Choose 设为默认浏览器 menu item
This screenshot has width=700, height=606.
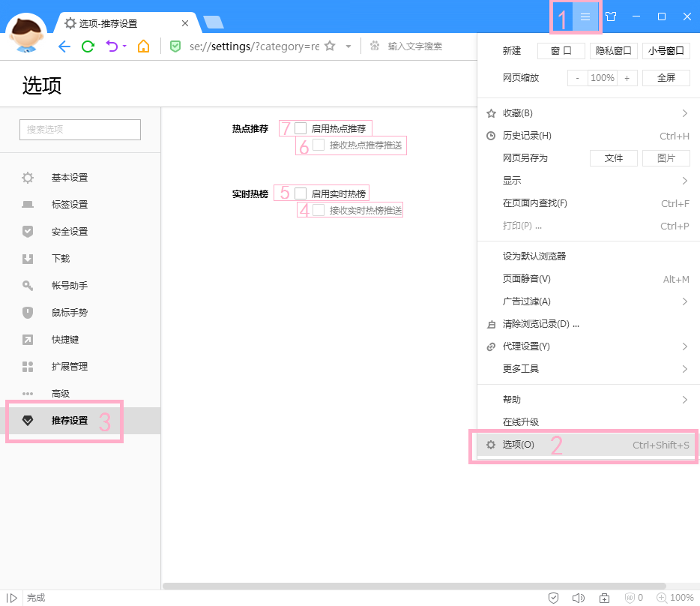pos(588,256)
